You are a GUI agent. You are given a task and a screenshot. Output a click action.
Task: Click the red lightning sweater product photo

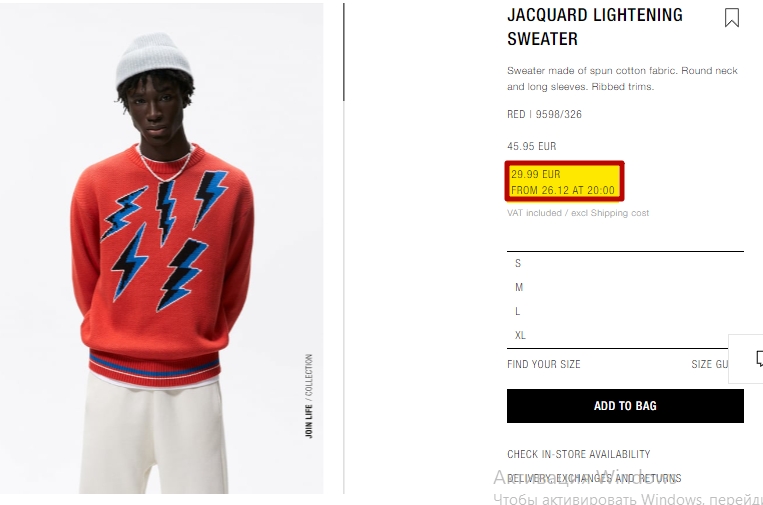[x=162, y=248]
